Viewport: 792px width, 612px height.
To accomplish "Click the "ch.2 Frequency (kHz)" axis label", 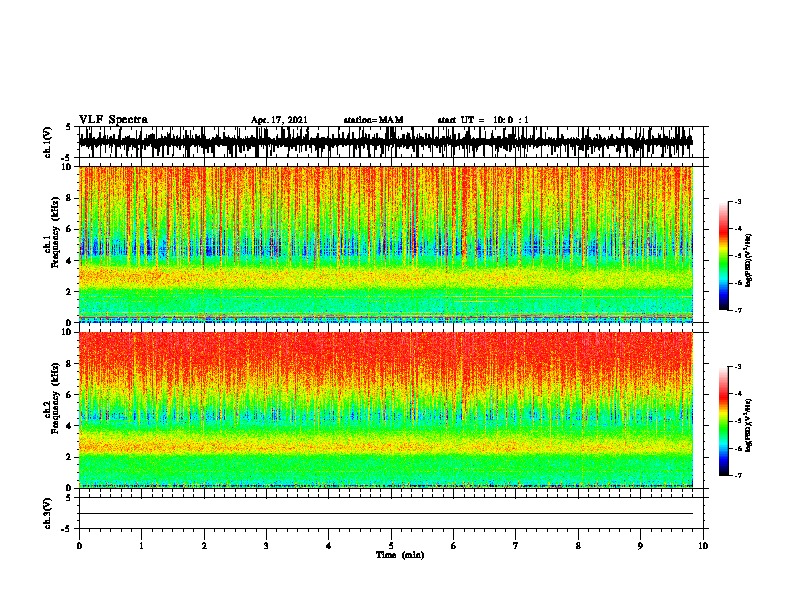I will [52, 398].
